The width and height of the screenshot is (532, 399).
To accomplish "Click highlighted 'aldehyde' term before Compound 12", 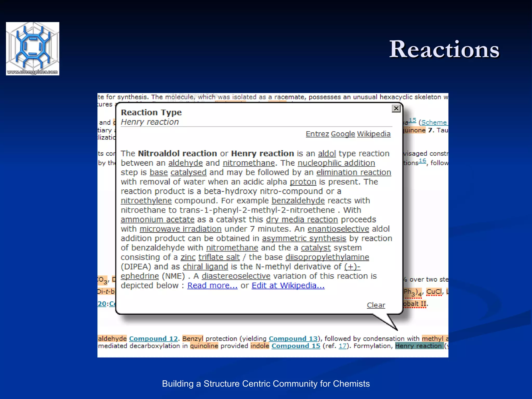I will 112,339.
